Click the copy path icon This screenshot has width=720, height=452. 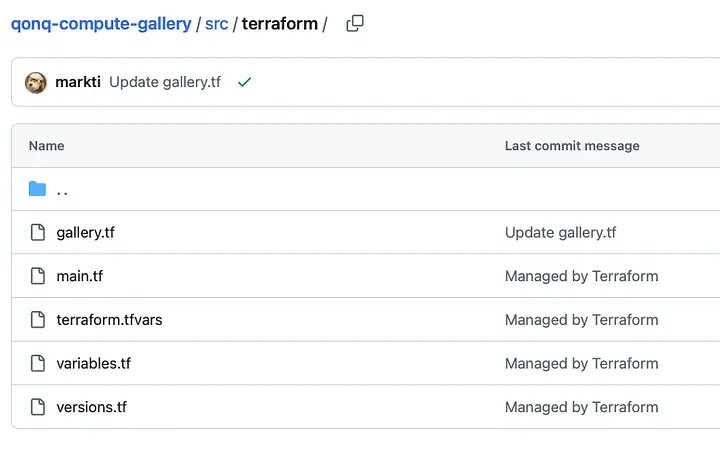click(355, 24)
